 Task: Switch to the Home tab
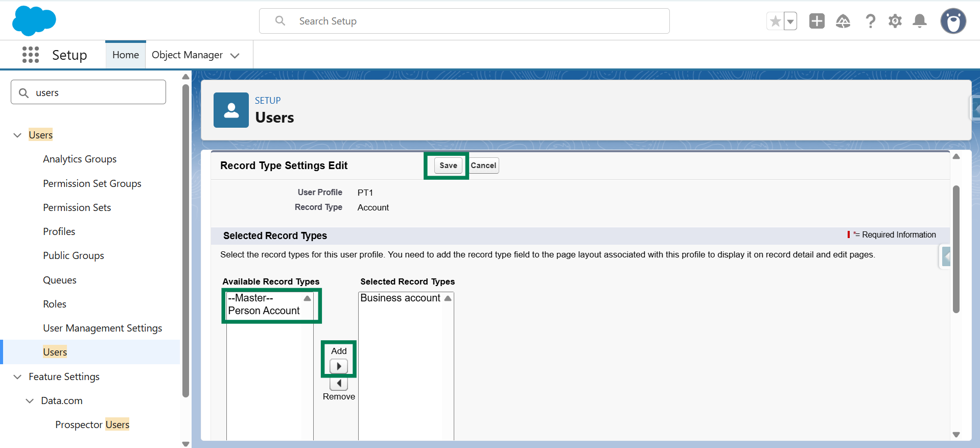point(125,55)
